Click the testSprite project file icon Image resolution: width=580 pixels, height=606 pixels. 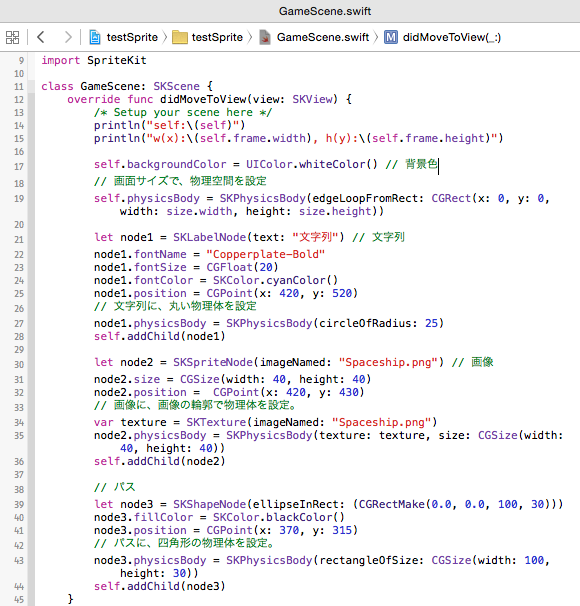click(x=95, y=37)
